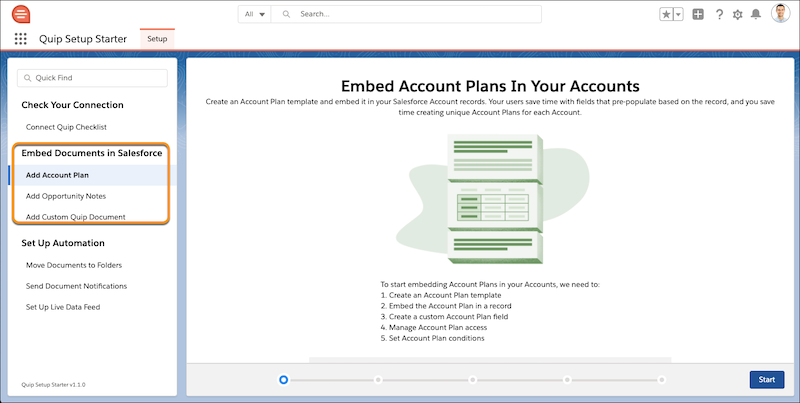This screenshot has height=403, width=800.
Task: Click the Embed Documents in Salesforce heading
Action: coord(92,153)
